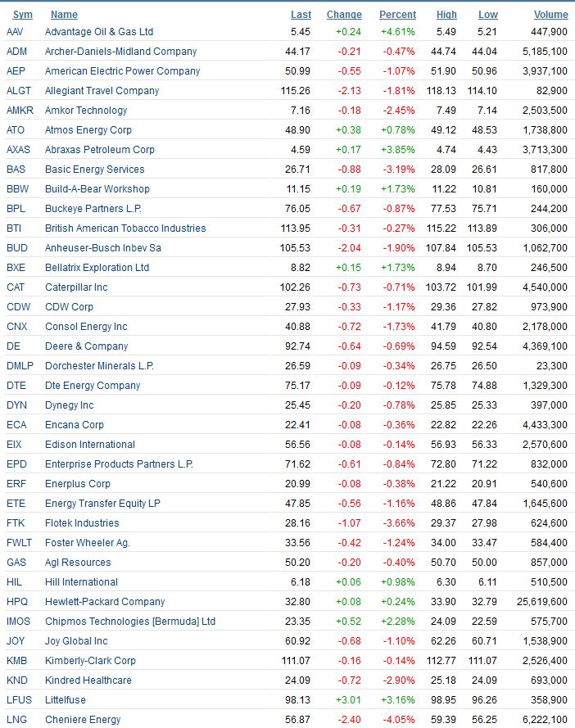575x728 pixels.
Task: Open the FWLT ticker symbol
Action: click(x=19, y=543)
